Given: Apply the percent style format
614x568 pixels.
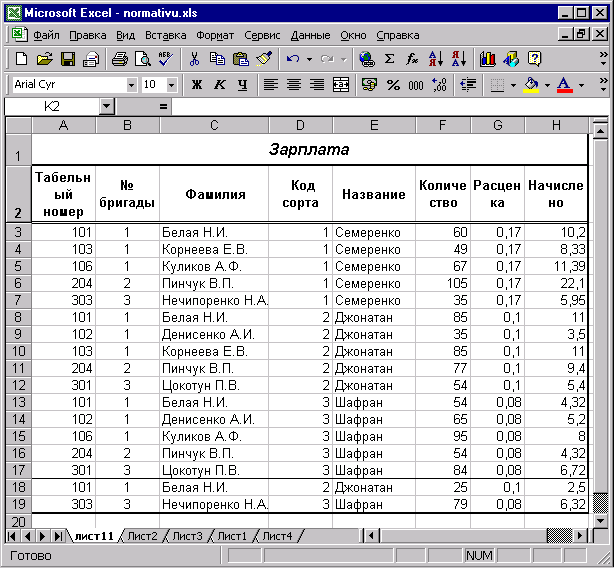Looking at the screenshot, I should pyautogui.click(x=392, y=85).
